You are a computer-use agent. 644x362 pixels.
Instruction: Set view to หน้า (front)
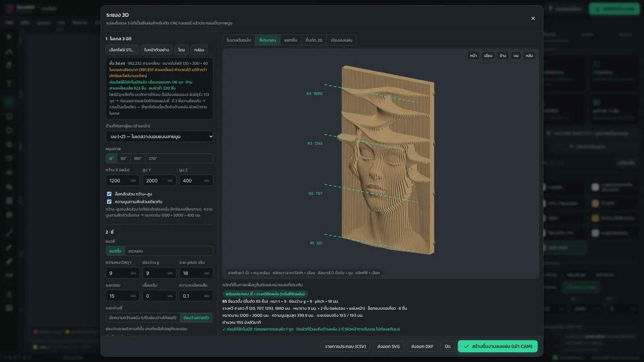pos(473,56)
